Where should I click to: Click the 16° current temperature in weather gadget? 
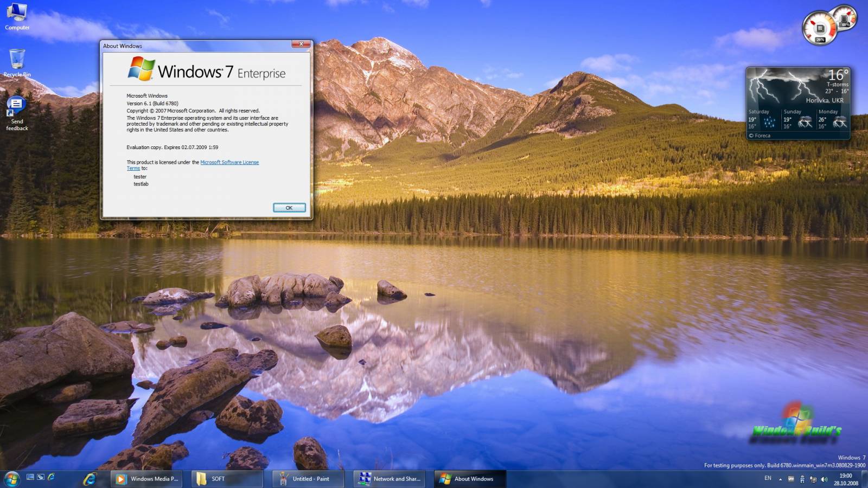838,75
